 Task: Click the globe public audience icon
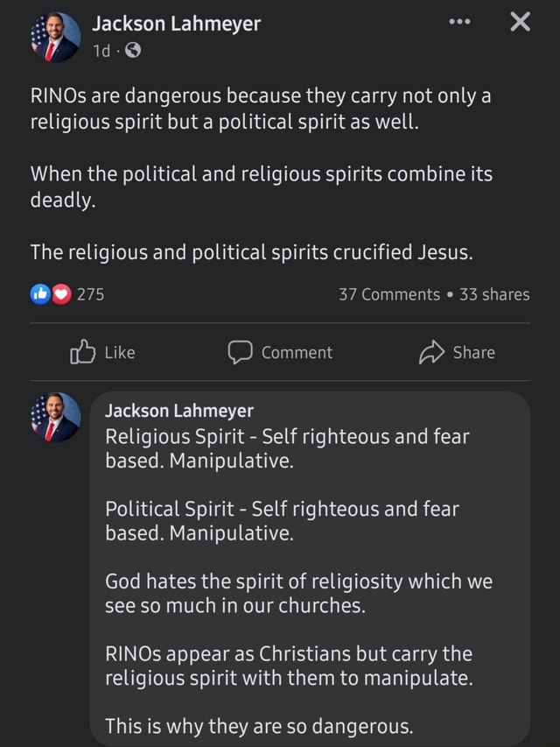tap(132, 51)
